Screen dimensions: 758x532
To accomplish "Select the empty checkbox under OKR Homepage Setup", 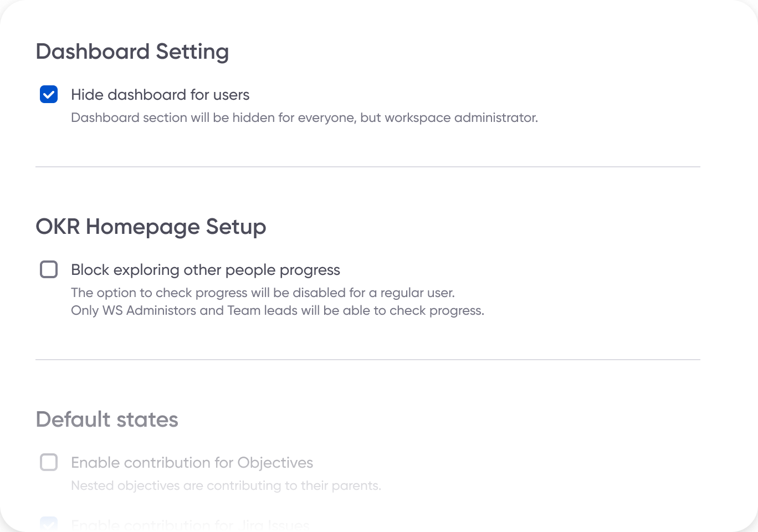I will pyautogui.click(x=49, y=269).
